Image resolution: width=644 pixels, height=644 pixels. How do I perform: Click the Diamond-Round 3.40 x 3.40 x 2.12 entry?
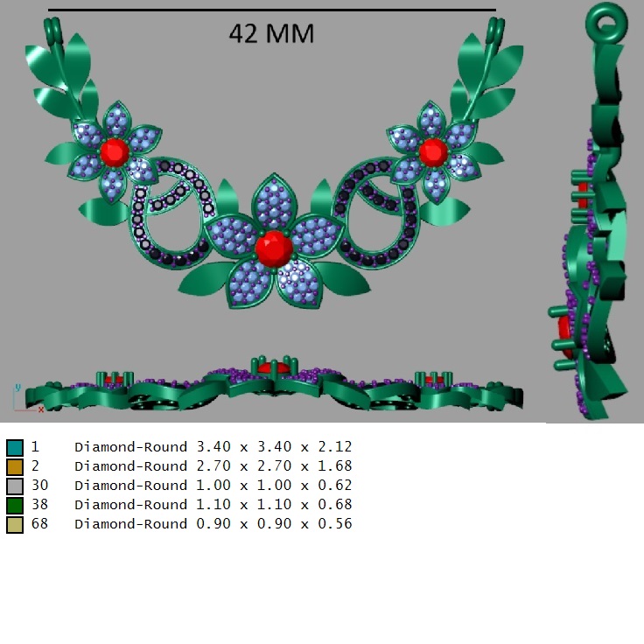pos(213,447)
